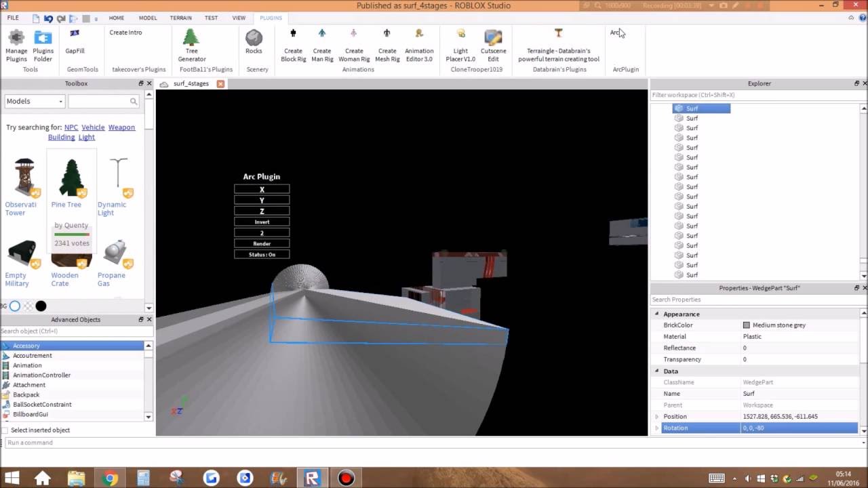Tick the Select inserted object checkbox
The width and height of the screenshot is (868, 488).
tap(5, 430)
